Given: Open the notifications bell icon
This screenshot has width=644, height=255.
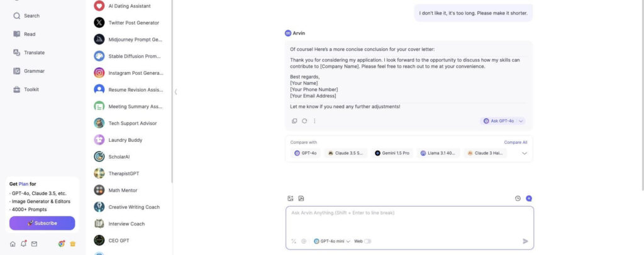Looking at the screenshot, I should tap(23, 244).
